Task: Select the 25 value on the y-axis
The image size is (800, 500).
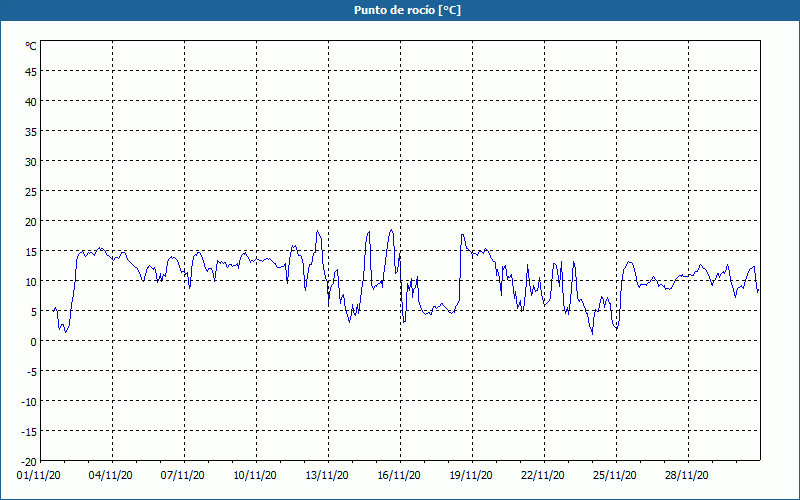Action: 31,192
